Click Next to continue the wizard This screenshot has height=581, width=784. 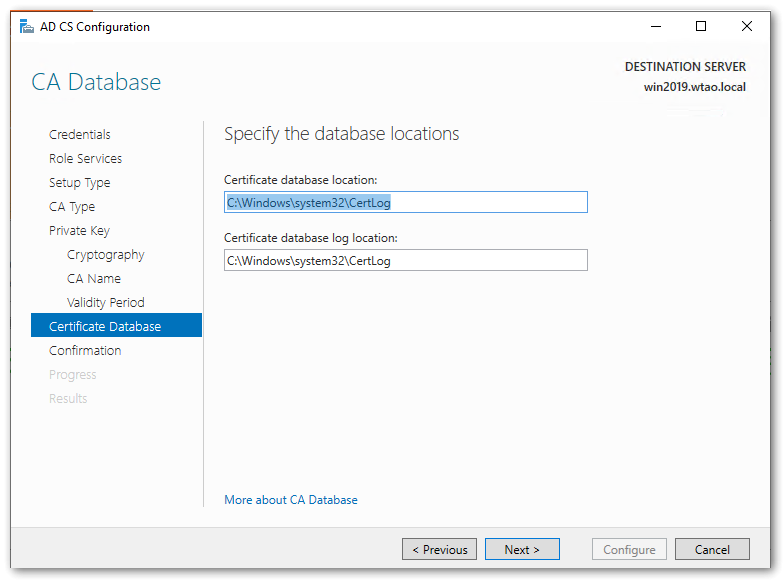point(522,549)
